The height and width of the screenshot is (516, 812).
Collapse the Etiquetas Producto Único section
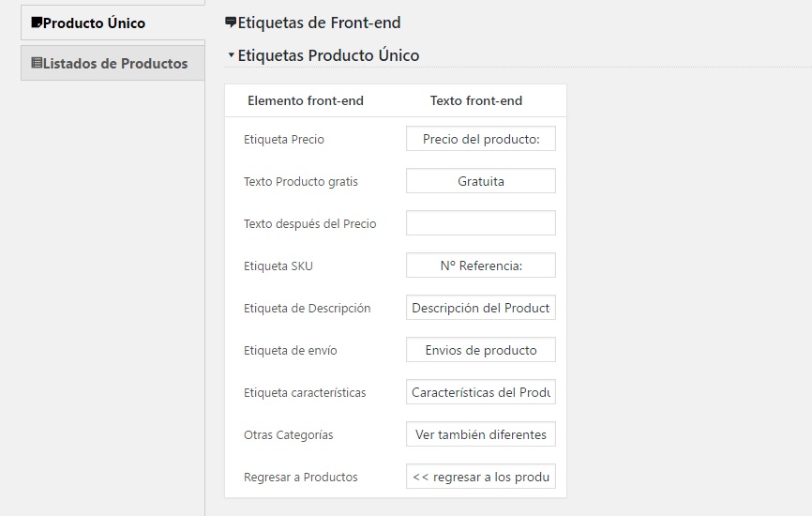pos(232,54)
